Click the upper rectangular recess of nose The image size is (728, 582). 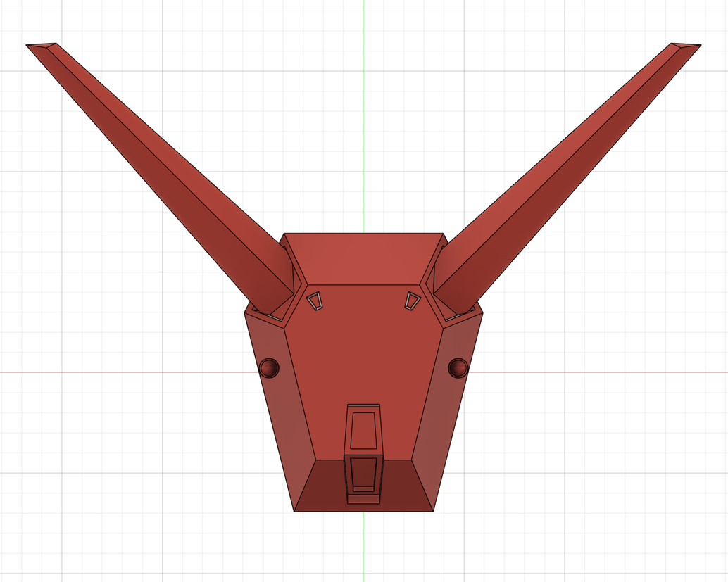(x=363, y=430)
